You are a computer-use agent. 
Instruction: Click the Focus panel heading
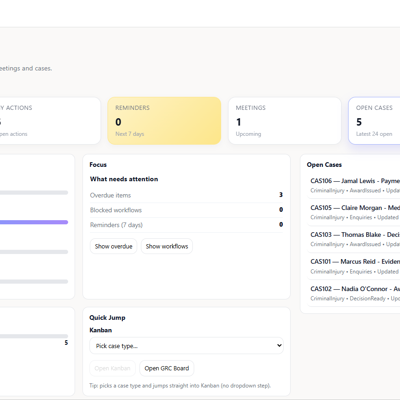pyautogui.click(x=98, y=165)
